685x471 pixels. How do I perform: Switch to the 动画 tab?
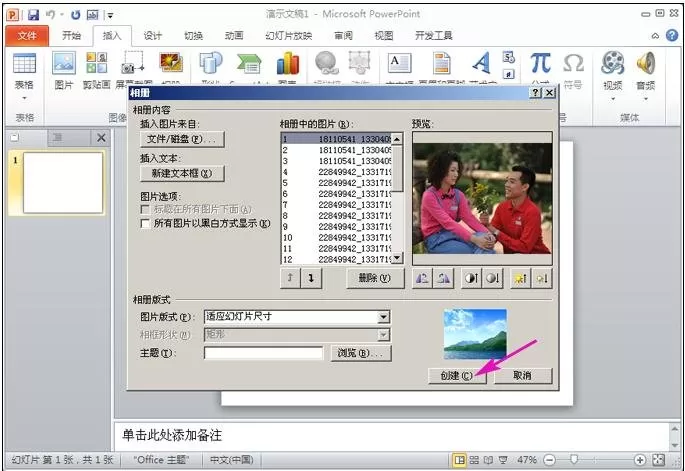234,35
